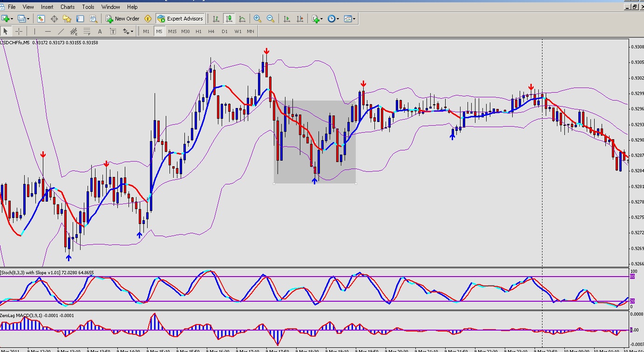The height and width of the screenshot is (352, 644).
Task: Open the Market Watch window
Action: click(41, 19)
